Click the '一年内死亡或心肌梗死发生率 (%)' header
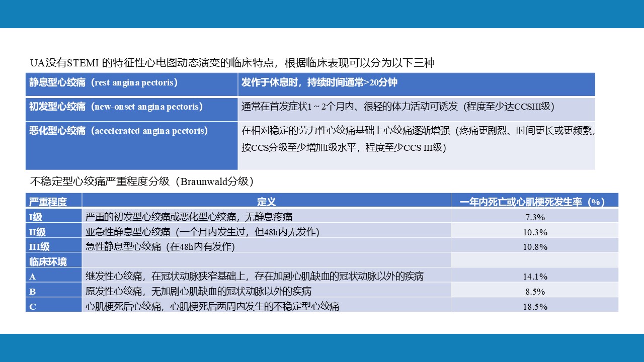Screen dimensions: 644x362 pos(535,201)
